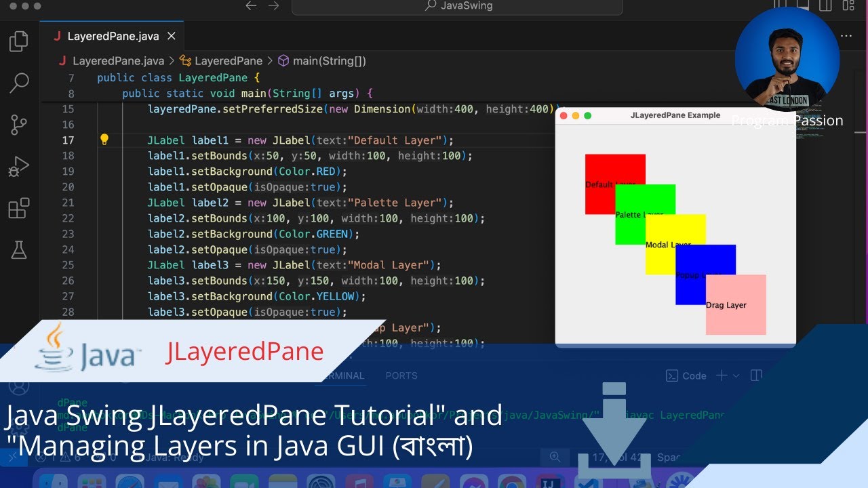Screen dimensions: 868x488
Task: Click label1.setOpaque on line 20
Action: tap(197, 187)
